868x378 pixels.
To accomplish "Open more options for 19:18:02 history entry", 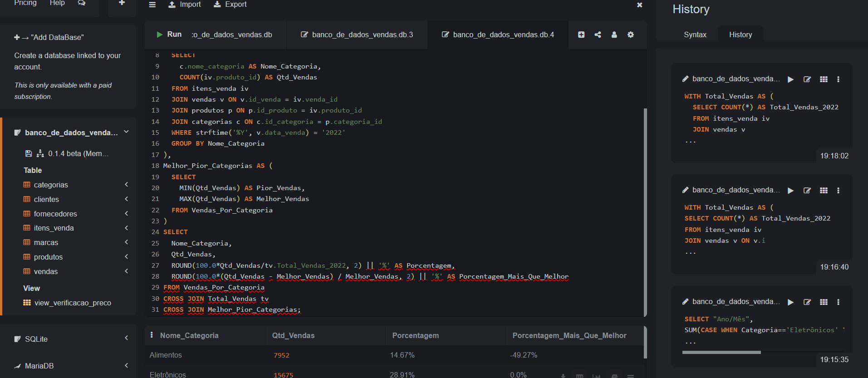I will point(838,79).
